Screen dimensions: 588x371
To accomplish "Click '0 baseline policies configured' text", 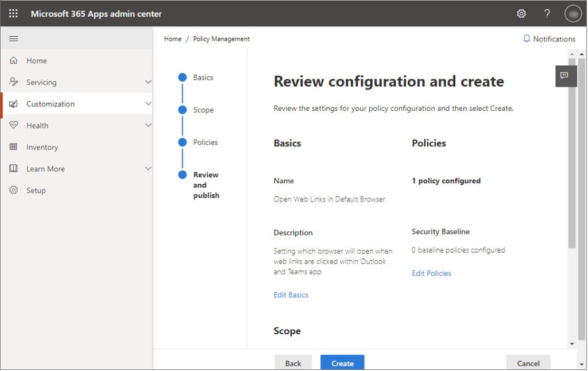I will [458, 250].
